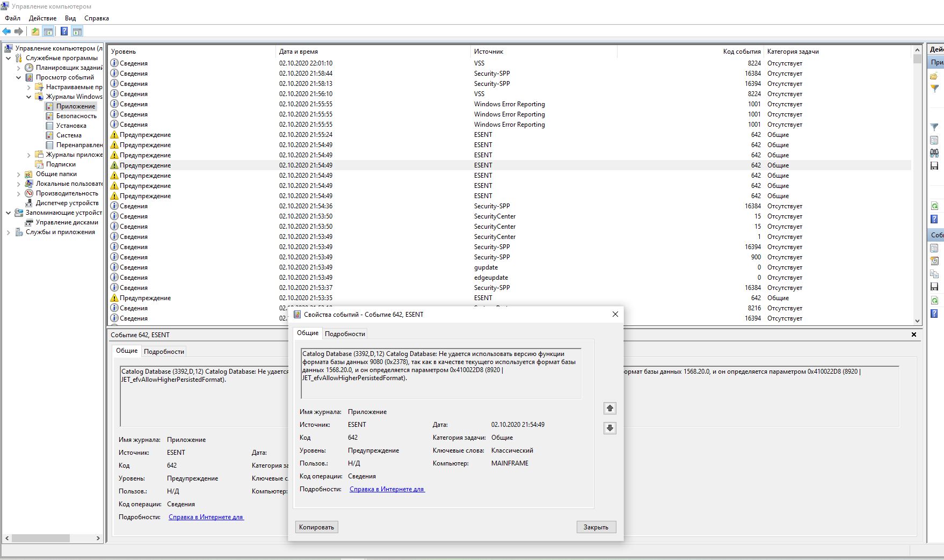944x560 pixels.
Task: Click the attach task to event clock icon
Action: [934, 260]
